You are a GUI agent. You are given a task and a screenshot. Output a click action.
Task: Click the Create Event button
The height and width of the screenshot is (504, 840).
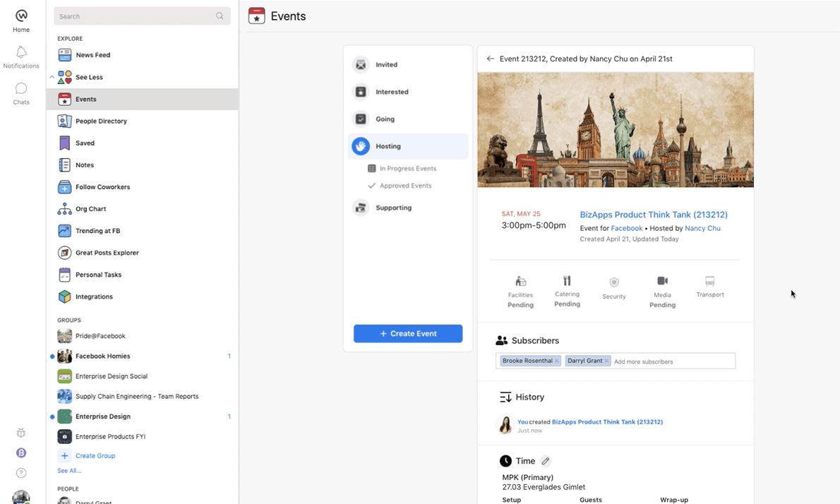(x=408, y=334)
